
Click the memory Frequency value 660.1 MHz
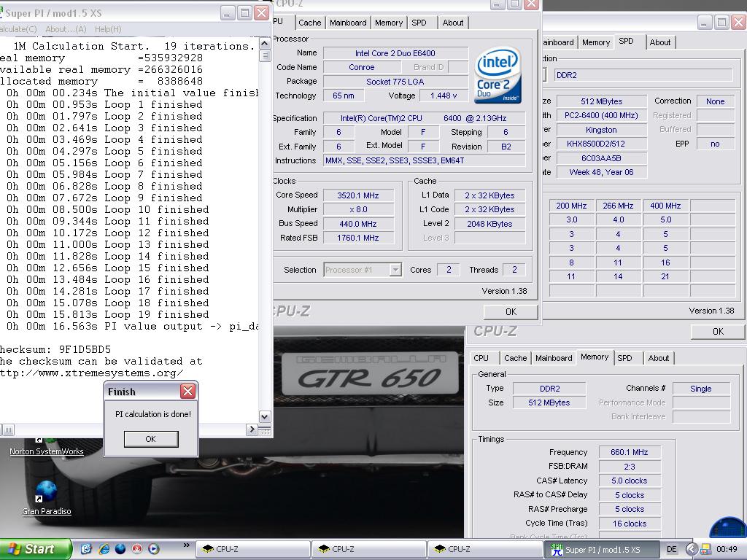point(630,452)
